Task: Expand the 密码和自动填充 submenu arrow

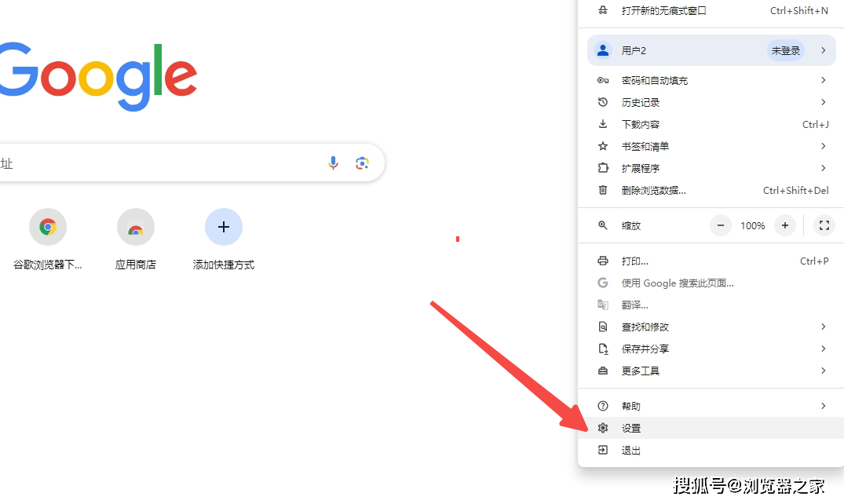Action: (x=823, y=80)
